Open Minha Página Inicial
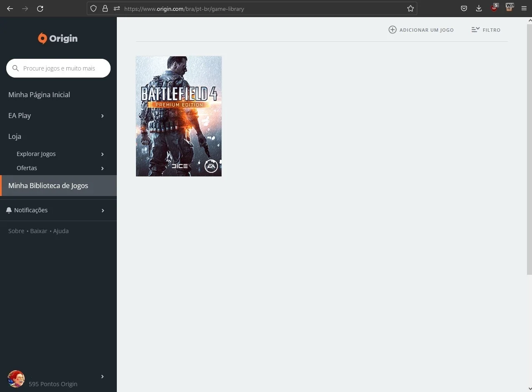Image resolution: width=532 pixels, height=392 pixels. click(x=39, y=95)
